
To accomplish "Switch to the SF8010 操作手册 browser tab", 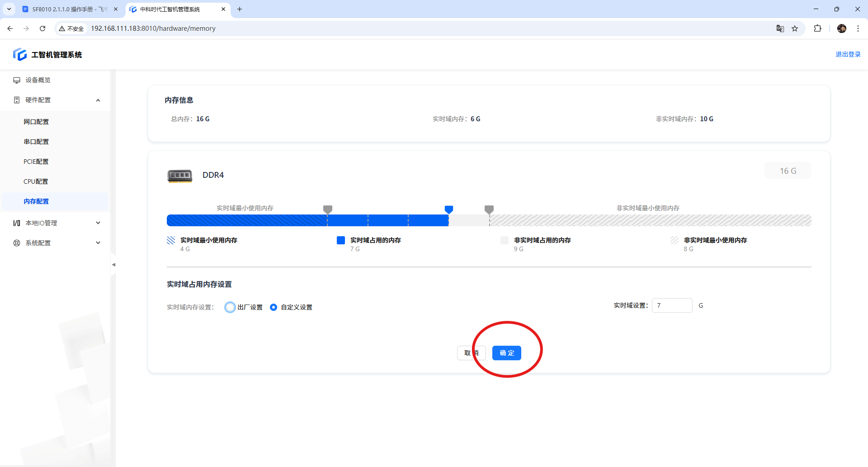I will click(69, 9).
